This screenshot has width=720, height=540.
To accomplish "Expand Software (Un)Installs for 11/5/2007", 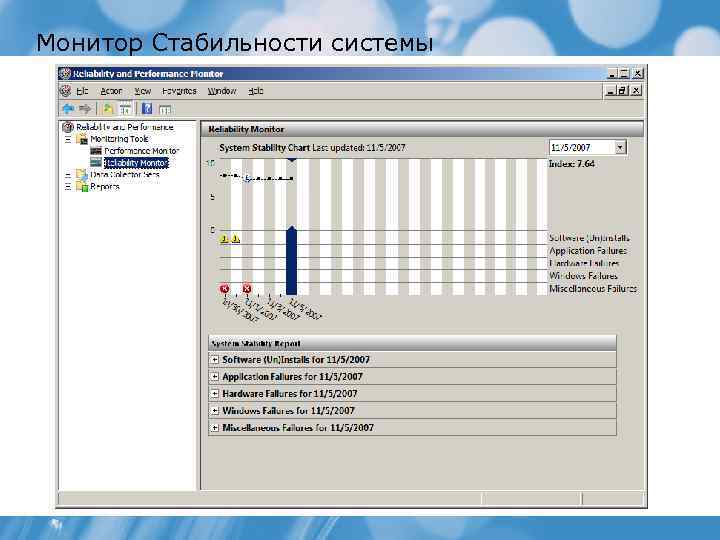I will click(214, 360).
